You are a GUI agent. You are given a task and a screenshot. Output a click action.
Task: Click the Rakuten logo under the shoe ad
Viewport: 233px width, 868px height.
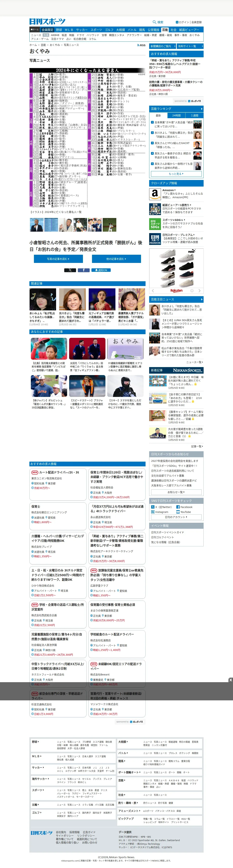tap(176, 291)
